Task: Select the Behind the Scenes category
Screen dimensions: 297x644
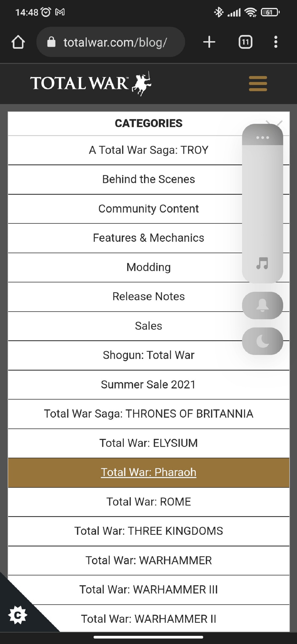Action: [x=148, y=179]
